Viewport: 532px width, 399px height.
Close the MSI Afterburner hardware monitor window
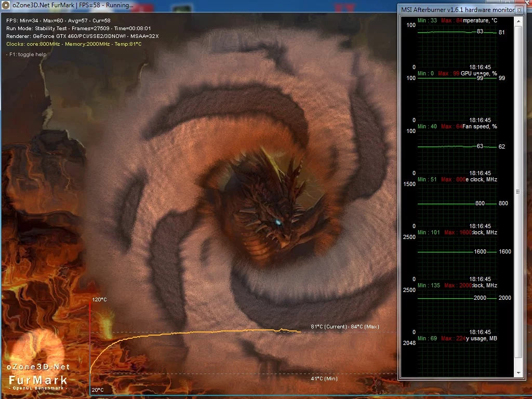point(519,10)
